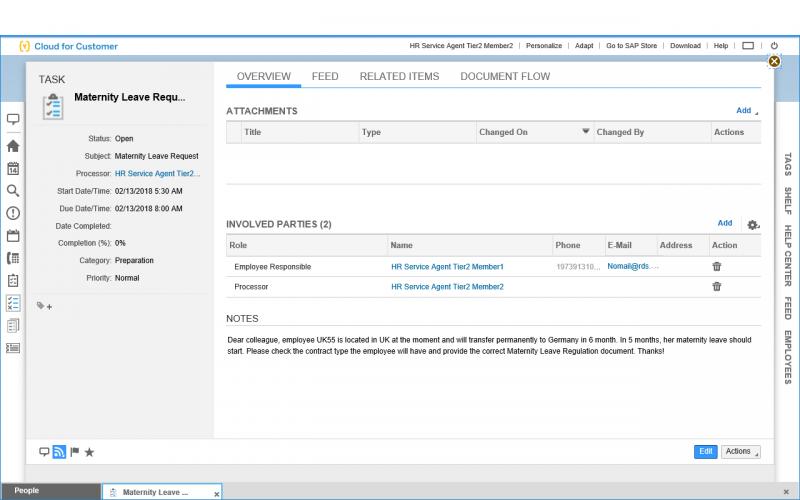Toggle follow feed RSS icon in footer

coord(59,452)
